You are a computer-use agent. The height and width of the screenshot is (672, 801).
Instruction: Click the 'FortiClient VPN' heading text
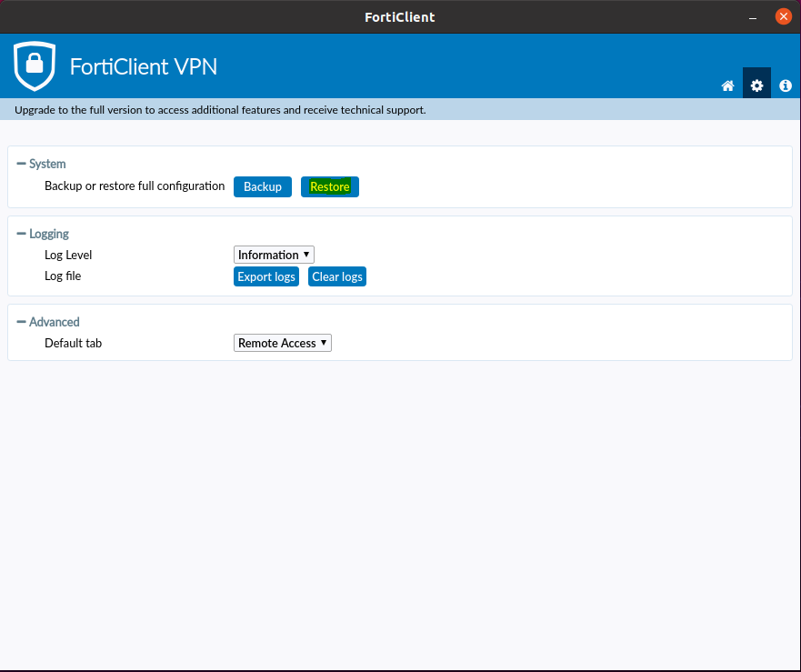[143, 66]
